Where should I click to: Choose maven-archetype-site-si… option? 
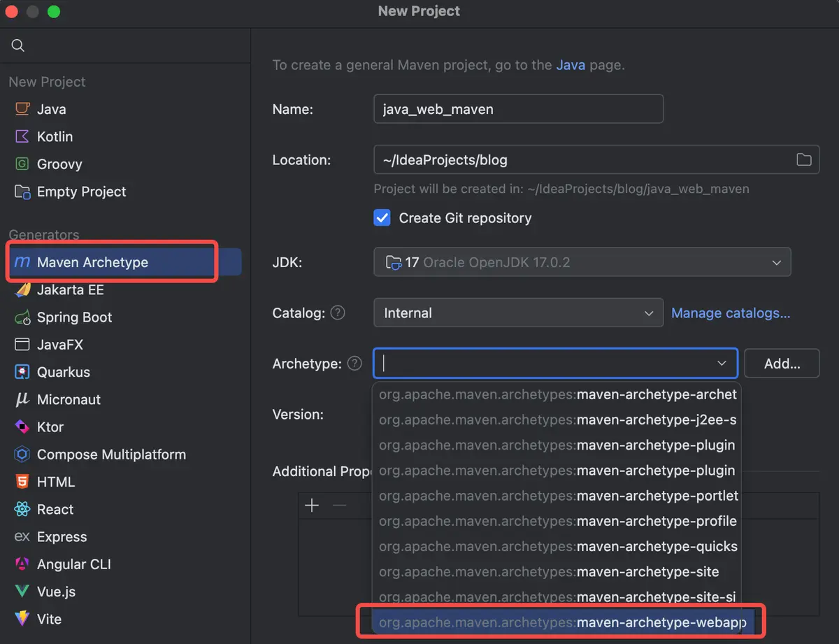(557, 597)
